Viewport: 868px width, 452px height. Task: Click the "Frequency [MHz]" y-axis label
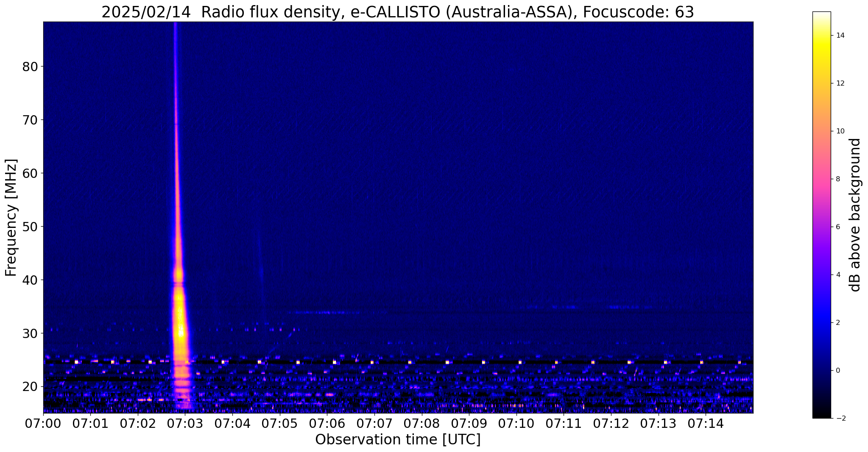[11, 217]
